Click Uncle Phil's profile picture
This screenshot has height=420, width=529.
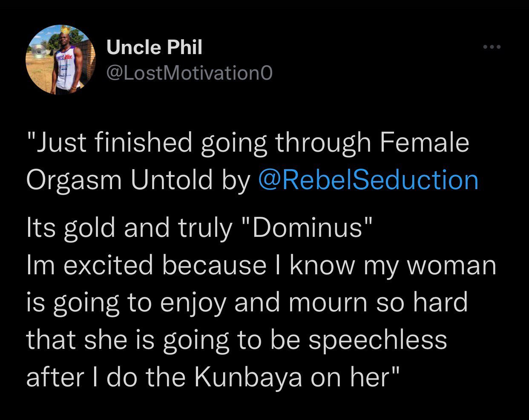[x=60, y=60]
